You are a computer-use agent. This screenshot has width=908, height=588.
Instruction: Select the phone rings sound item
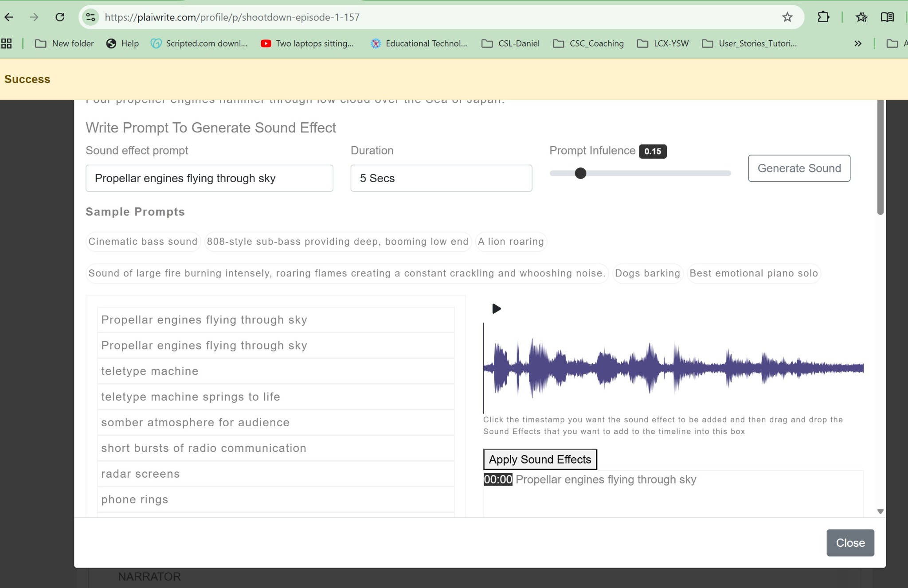pos(275,500)
